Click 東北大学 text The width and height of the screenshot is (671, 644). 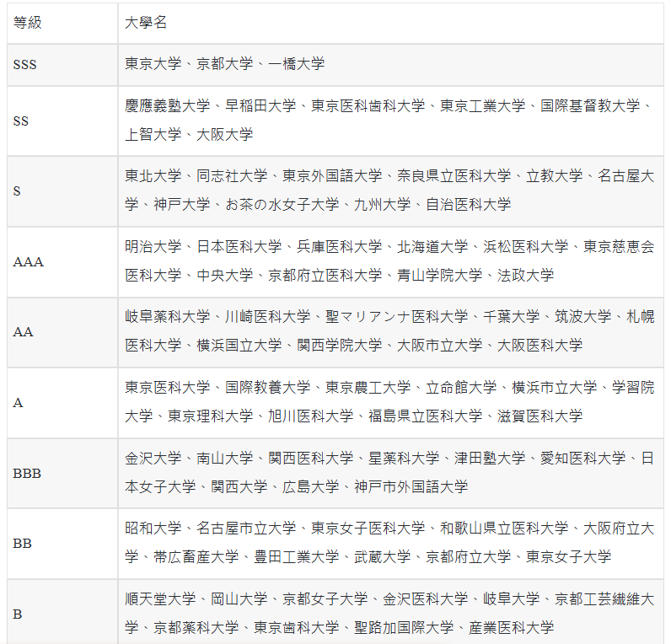click(x=153, y=176)
